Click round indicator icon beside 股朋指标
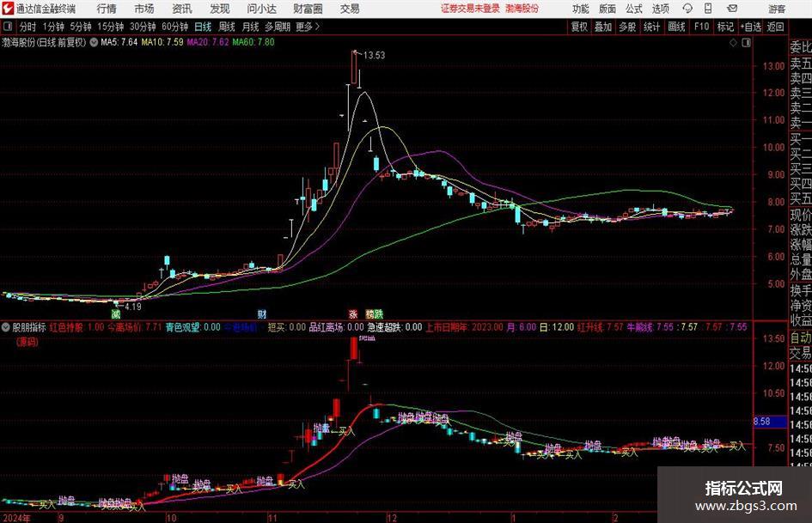Image resolution: width=812 pixels, height=523 pixels. pos(6,327)
